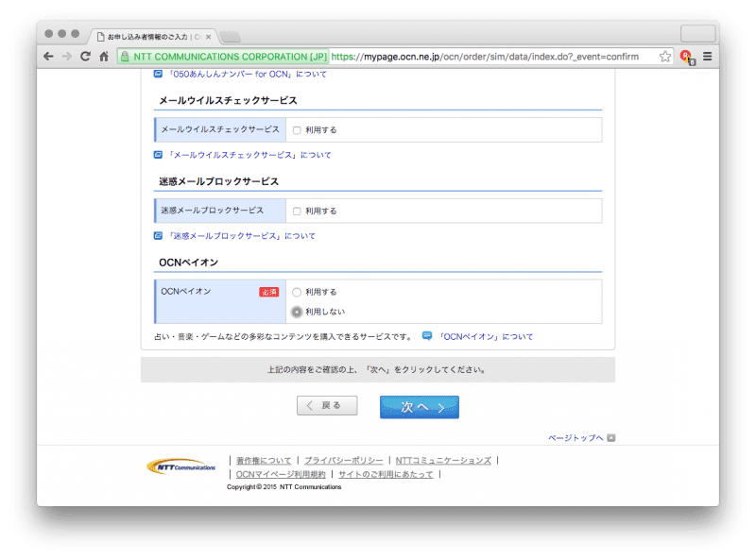Image resolution: width=756 pixels, height=559 pixels.
Task: Select the お申し込み者情報のご入力 tab
Action: [x=153, y=37]
